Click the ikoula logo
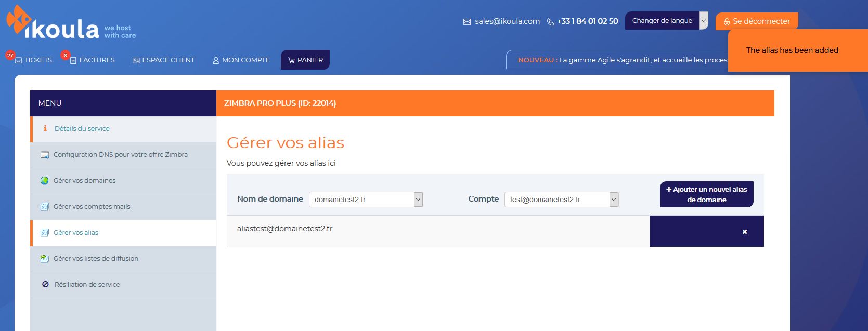Viewport: 868px width, 331px height. pyautogui.click(x=53, y=22)
